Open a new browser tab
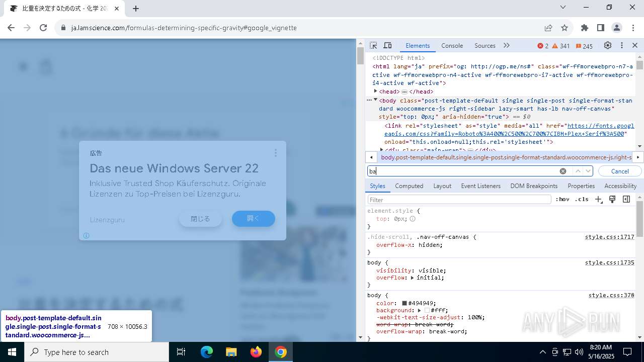The height and width of the screenshot is (362, 644). coord(136,8)
